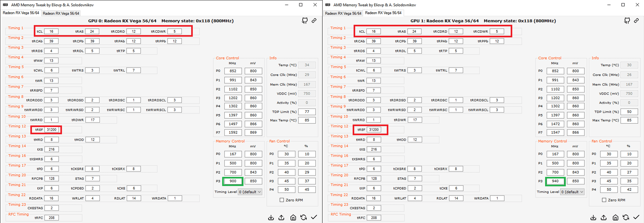Click the RFCPB field in GPU 0 window
The width and height of the screenshot is (644, 223).
tap(52, 179)
